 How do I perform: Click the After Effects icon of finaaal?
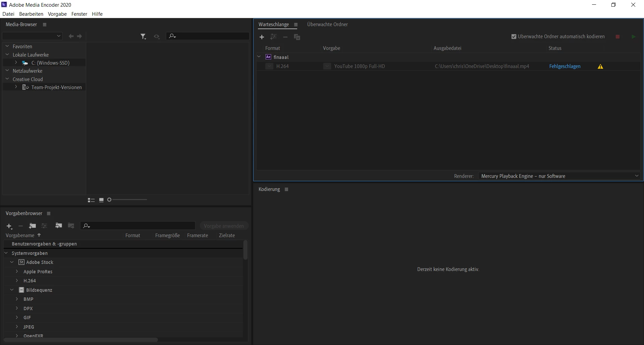pos(268,57)
